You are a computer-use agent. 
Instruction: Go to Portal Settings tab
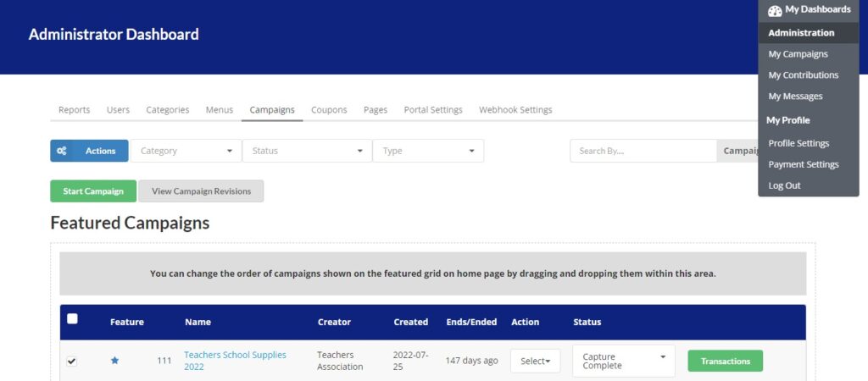(x=433, y=109)
